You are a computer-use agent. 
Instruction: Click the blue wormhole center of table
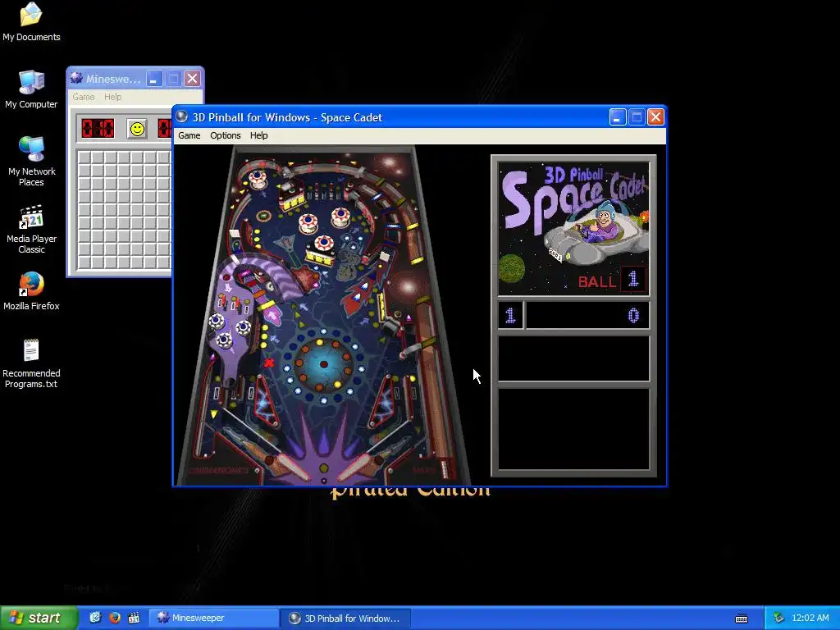(x=323, y=364)
